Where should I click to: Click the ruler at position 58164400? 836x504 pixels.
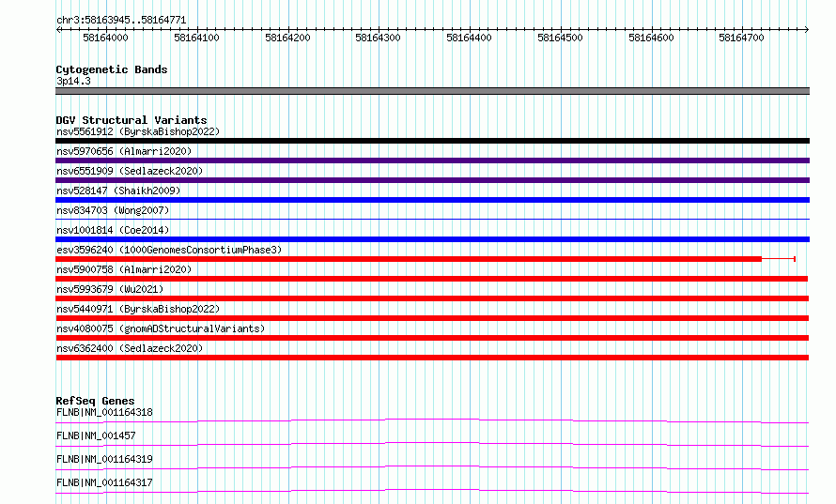click(469, 38)
